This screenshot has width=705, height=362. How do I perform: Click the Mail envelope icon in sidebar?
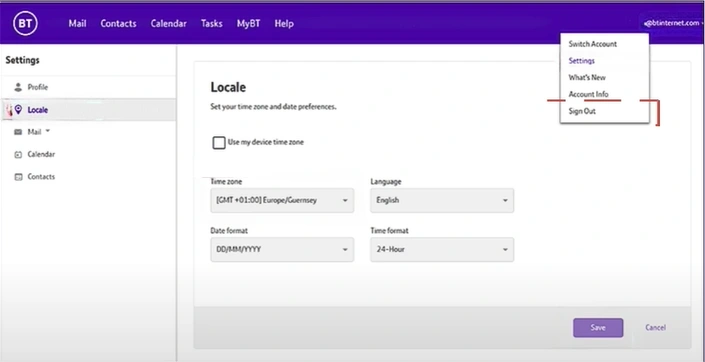point(18,132)
